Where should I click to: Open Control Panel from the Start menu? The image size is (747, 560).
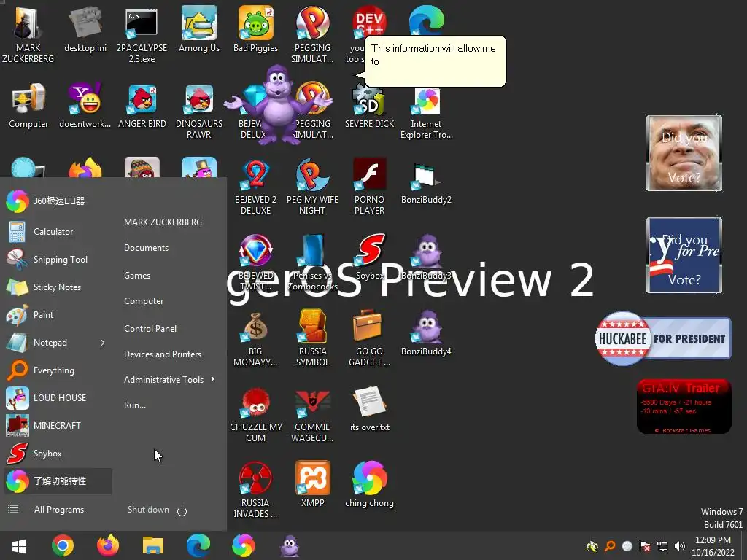tap(150, 329)
